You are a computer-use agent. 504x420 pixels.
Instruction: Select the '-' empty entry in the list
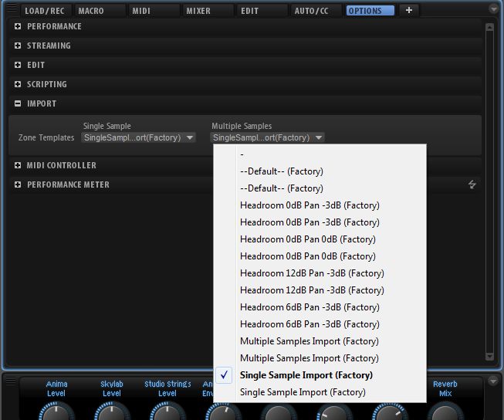click(320, 154)
